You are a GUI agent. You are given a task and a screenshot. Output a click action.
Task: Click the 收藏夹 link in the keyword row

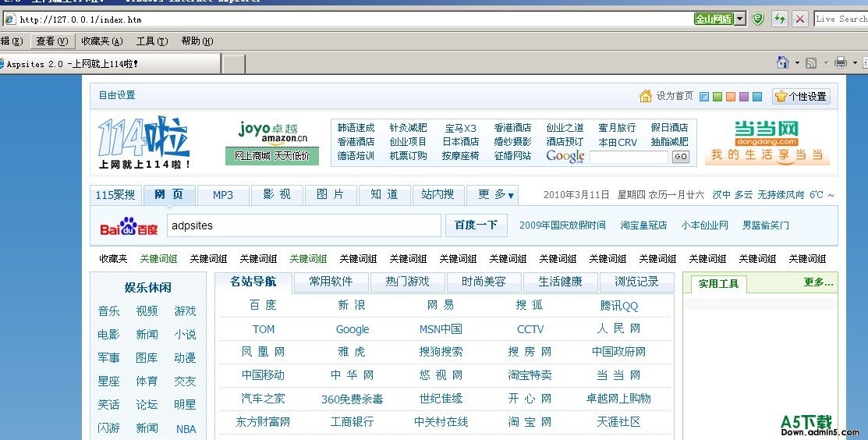click(x=113, y=258)
